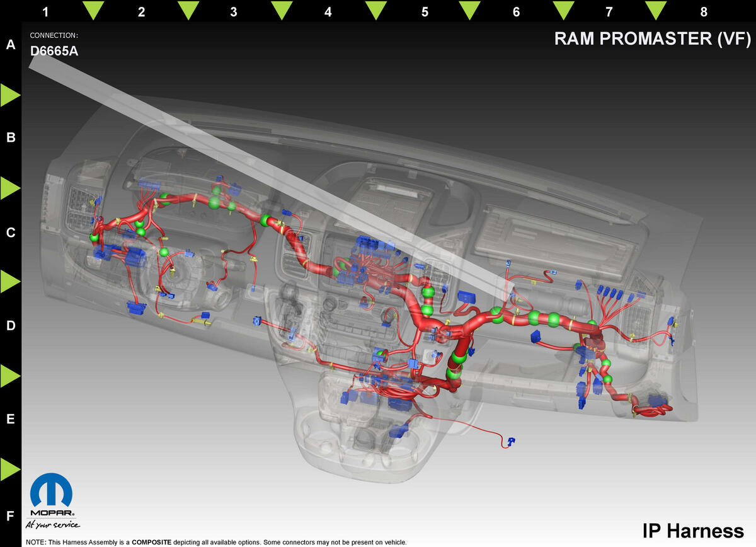Select the green triangle marker between columns 3 and 4
The height and width of the screenshot is (547, 756).
(x=282, y=10)
